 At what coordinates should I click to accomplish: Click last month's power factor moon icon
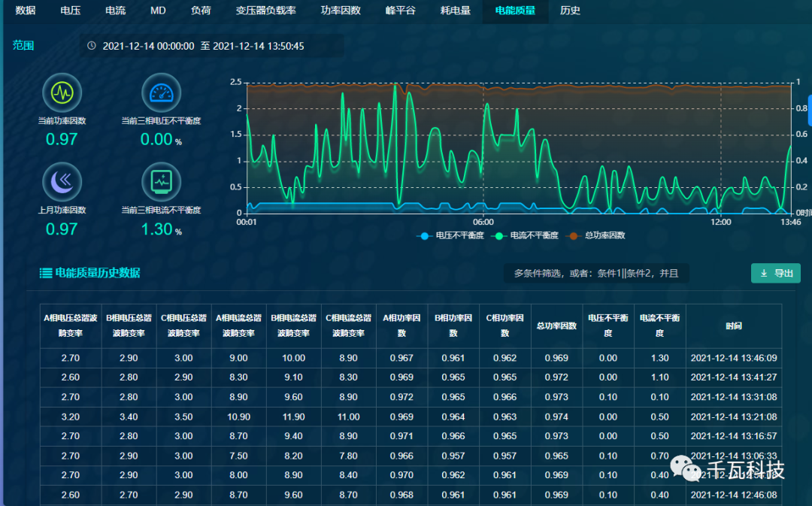62,180
